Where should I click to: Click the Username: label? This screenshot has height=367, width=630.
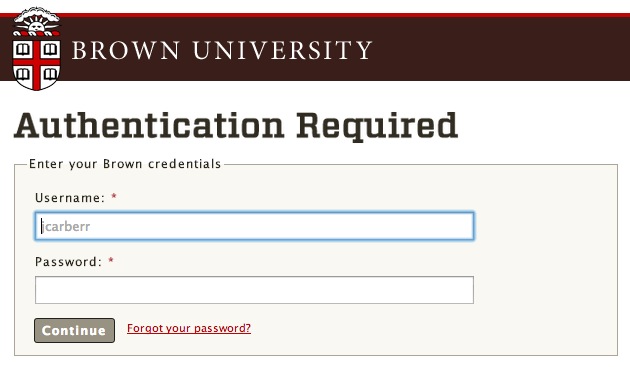click(x=70, y=198)
